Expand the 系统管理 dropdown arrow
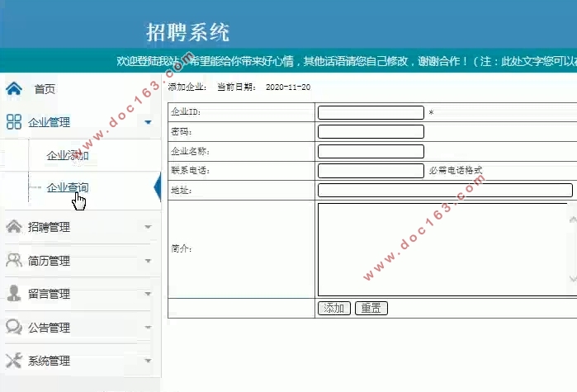 pyautogui.click(x=148, y=361)
